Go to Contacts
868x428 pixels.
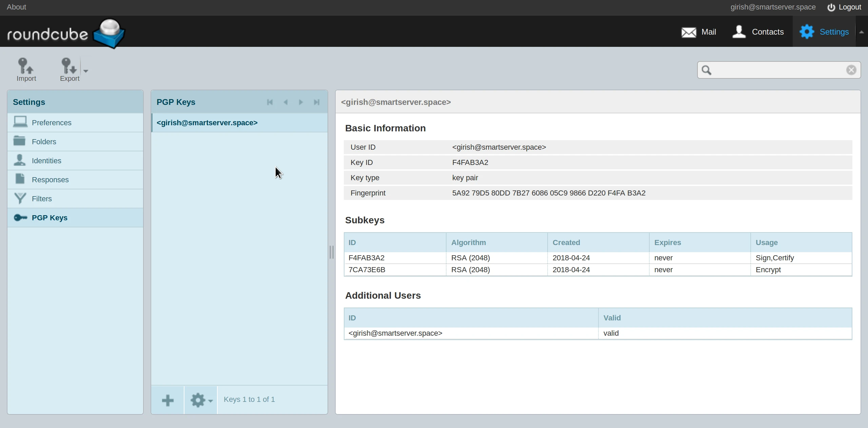[x=758, y=32]
